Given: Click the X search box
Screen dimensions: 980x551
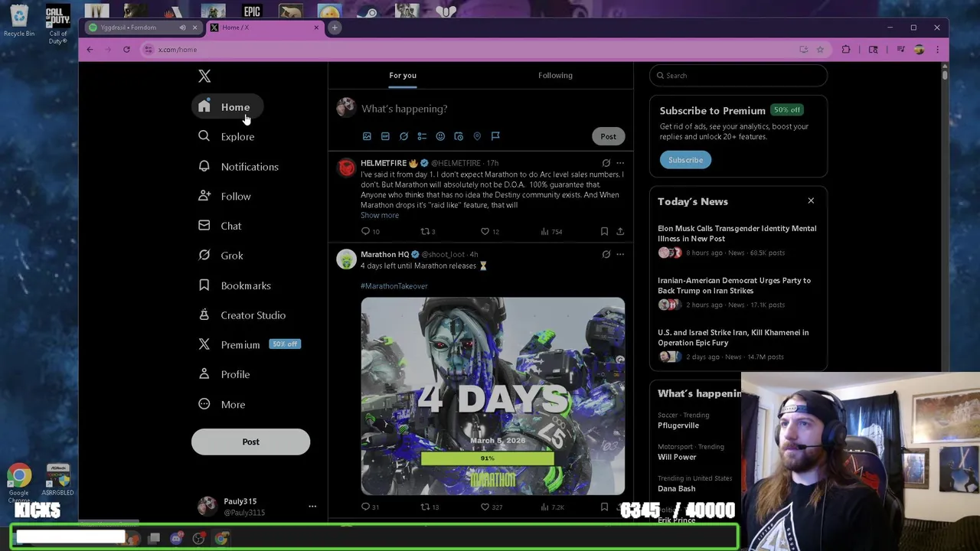Looking at the screenshot, I should [739, 76].
